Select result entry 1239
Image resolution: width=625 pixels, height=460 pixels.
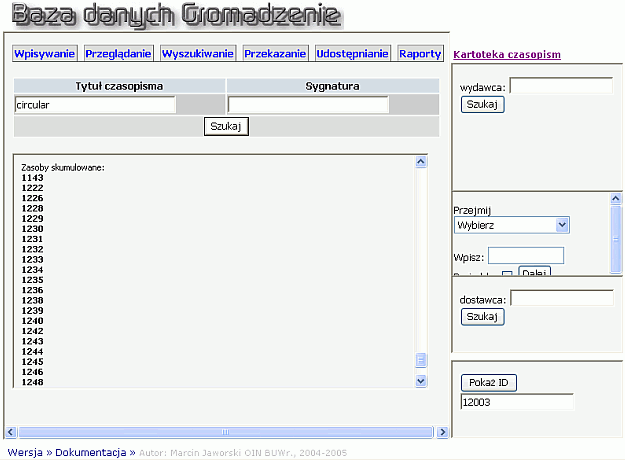(33, 311)
